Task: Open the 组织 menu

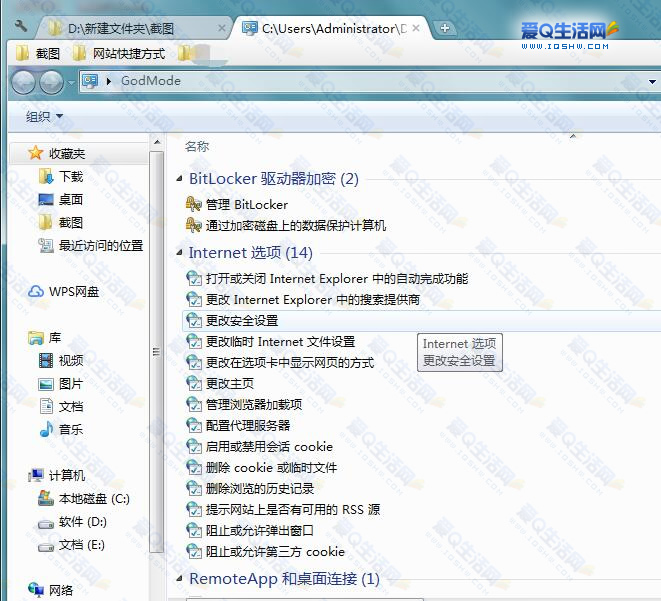Action: [44, 116]
